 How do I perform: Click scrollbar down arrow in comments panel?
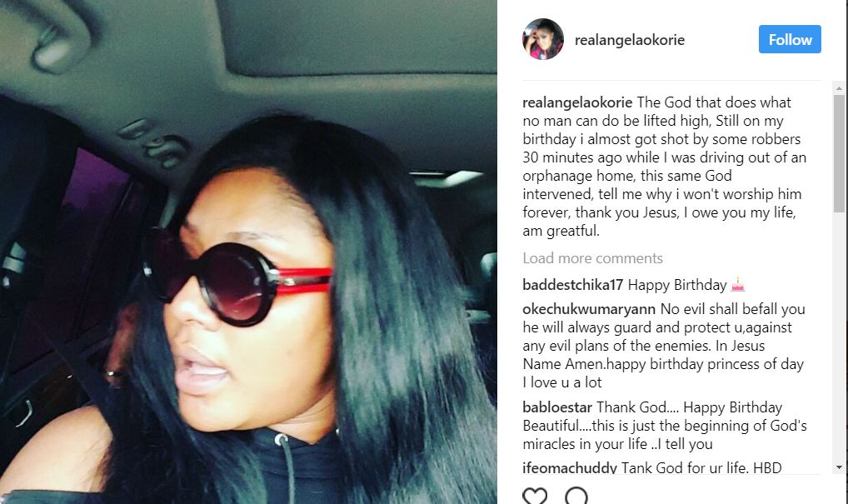pos(839,467)
